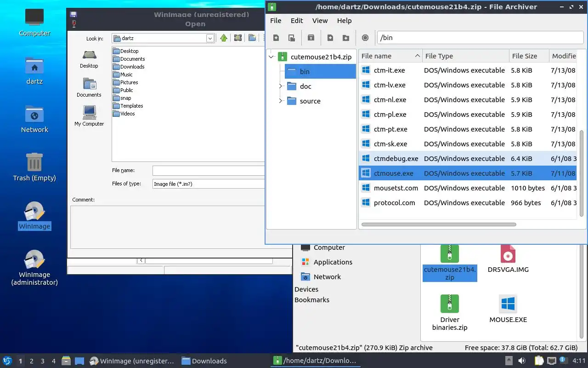Screen dimensions: 588x368
Task: Select the Network desktop icon
Action: 34,119
